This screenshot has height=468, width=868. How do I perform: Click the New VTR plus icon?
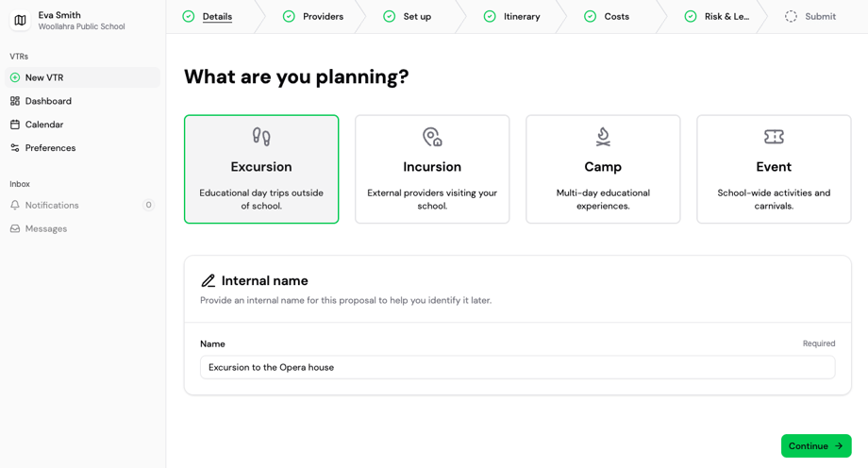click(x=15, y=77)
